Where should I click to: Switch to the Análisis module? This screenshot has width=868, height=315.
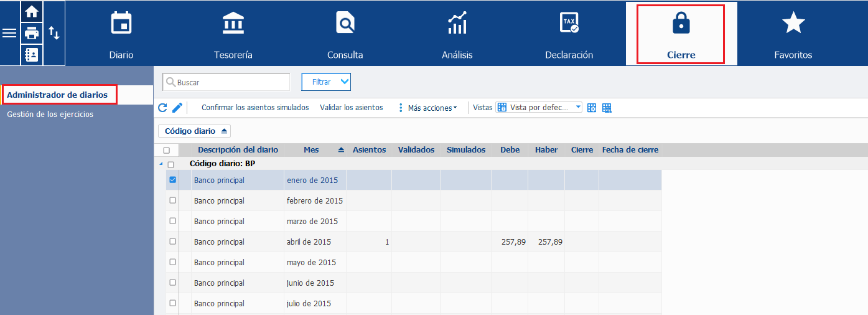pos(457,34)
